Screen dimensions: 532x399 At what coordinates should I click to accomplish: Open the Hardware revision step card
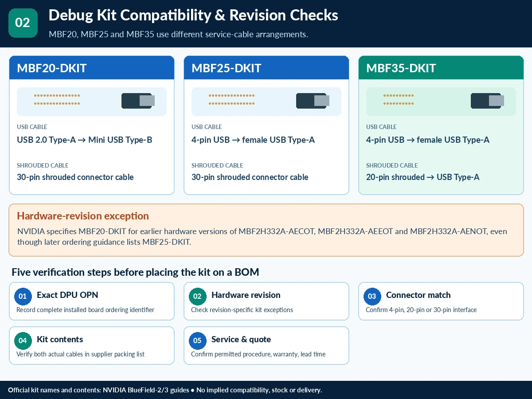pyautogui.click(x=266, y=301)
